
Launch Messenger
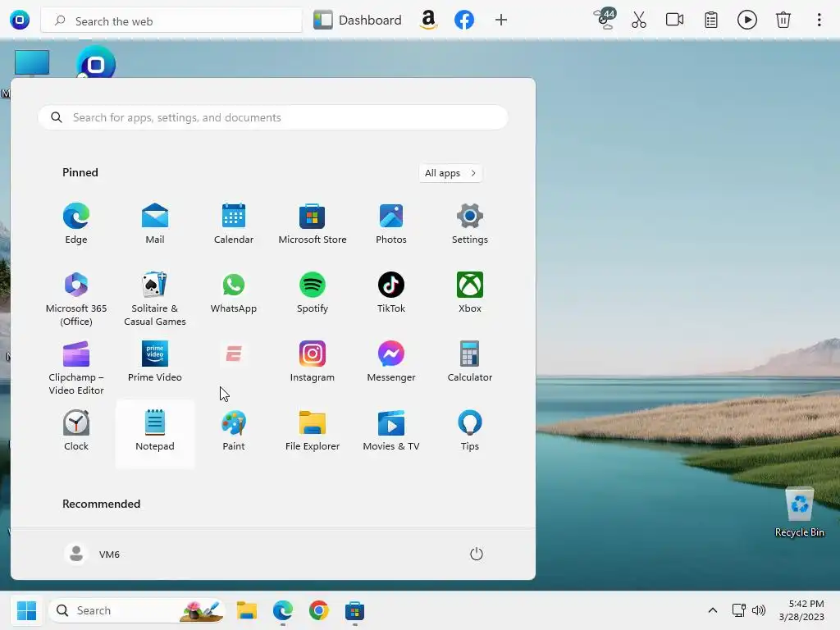(391, 362)
